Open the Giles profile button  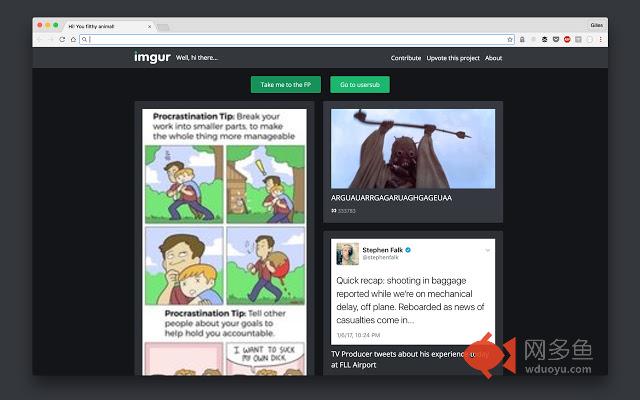click(596, 25)
